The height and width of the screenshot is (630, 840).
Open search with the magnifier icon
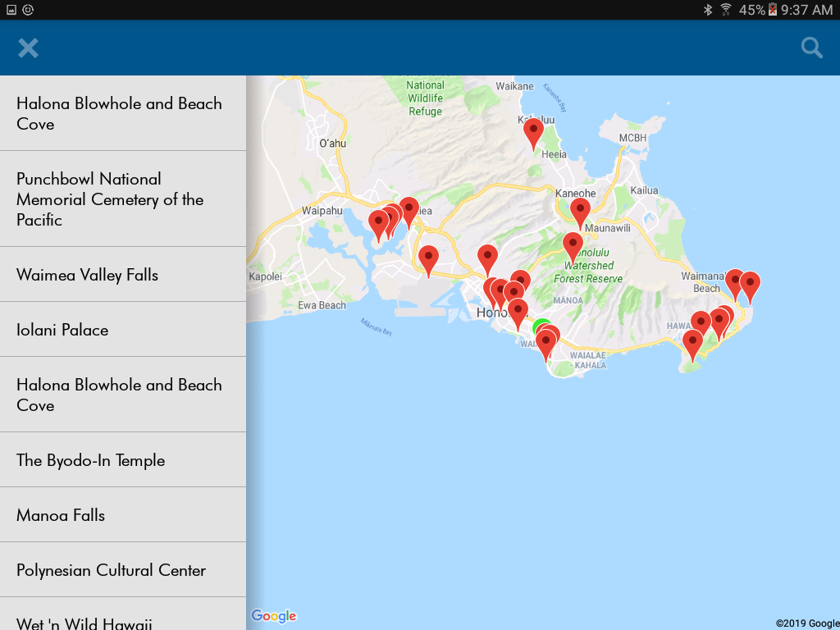point(811,48)
